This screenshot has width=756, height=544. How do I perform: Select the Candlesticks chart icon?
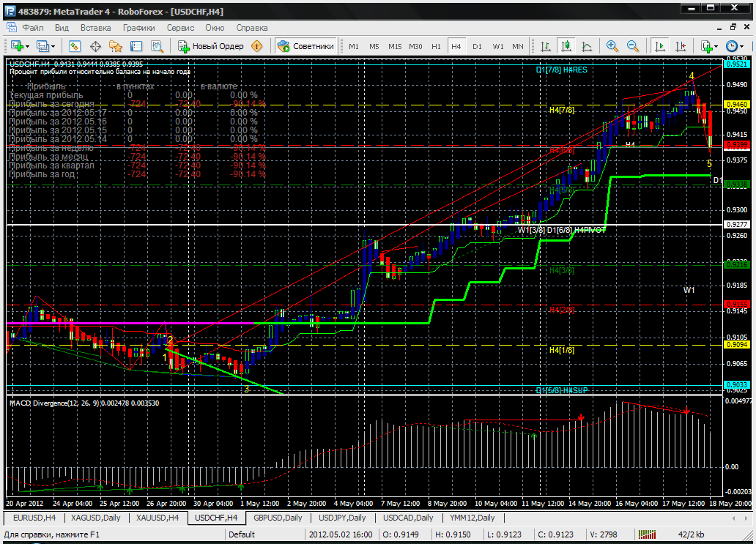point(566,46)
